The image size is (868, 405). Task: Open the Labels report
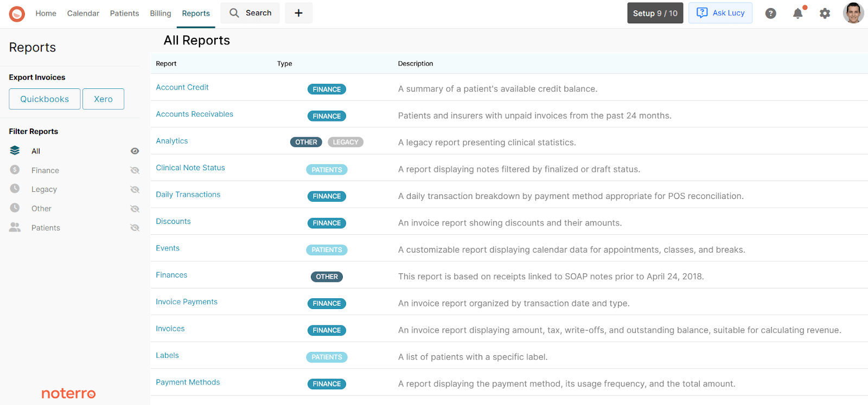coord(167,356)
